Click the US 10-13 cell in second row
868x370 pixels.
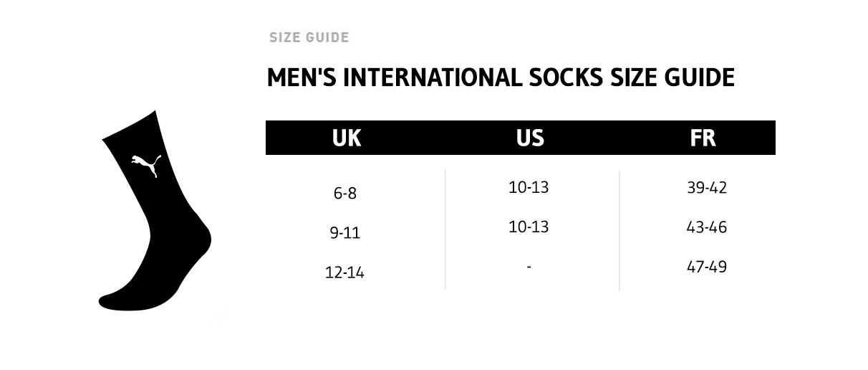[529, 227]
